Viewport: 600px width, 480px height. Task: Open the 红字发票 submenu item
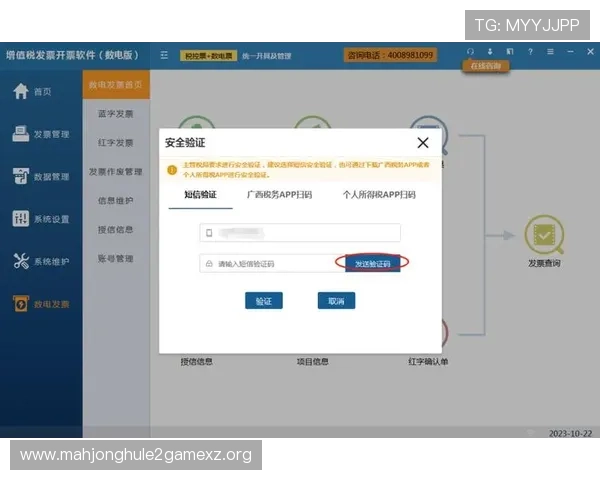pos(116,143)
